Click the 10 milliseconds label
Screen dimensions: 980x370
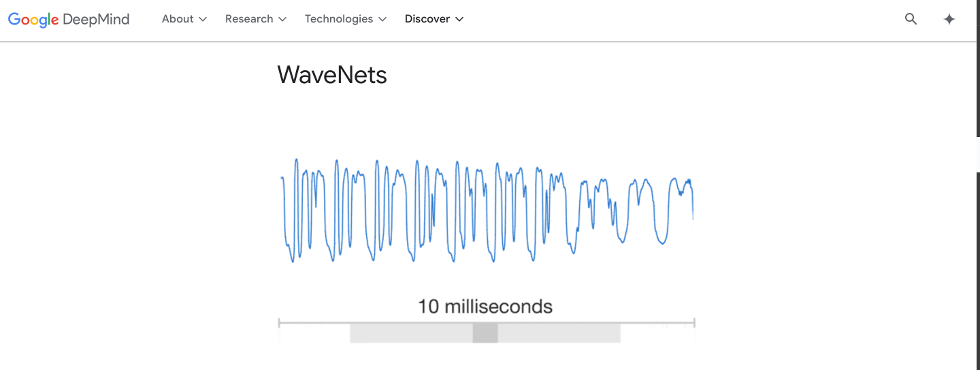[485, 307]
